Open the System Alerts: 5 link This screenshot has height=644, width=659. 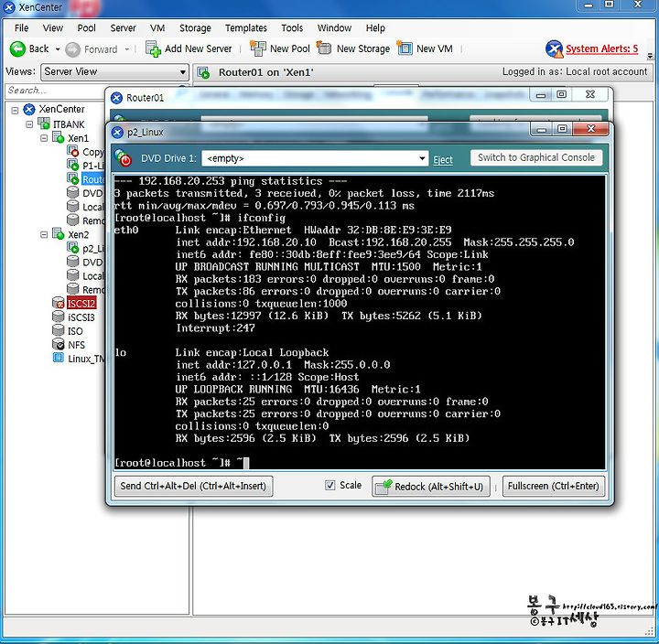602,48
